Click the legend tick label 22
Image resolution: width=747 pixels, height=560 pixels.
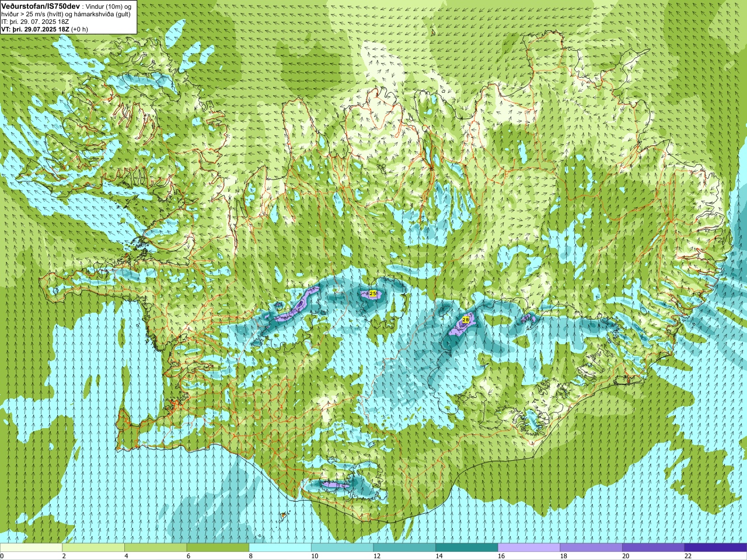coord(688,556)
